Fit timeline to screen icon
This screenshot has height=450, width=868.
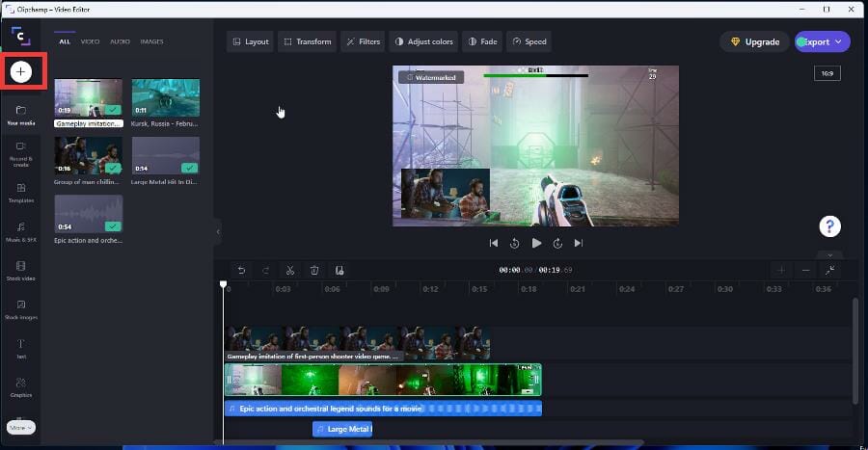(829, 270)
